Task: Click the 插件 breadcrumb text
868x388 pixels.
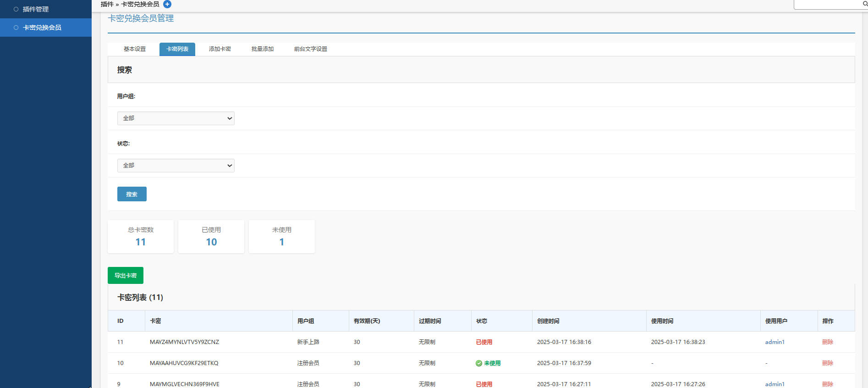Action: 107,4
